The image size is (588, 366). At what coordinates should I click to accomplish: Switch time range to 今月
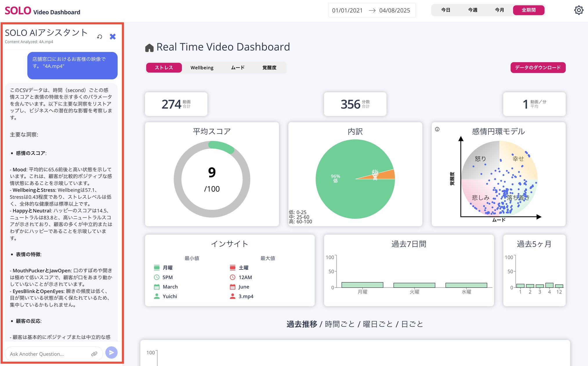[499, 10]
